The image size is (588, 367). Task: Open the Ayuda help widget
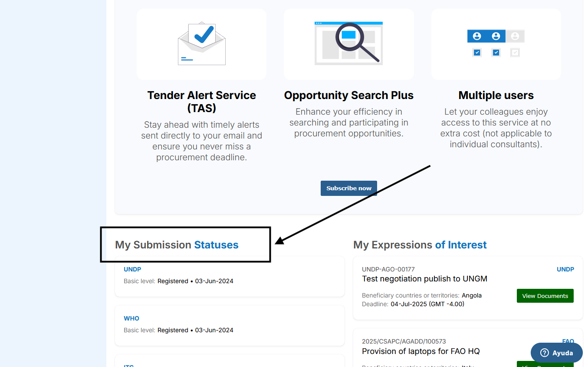point(556,353)
